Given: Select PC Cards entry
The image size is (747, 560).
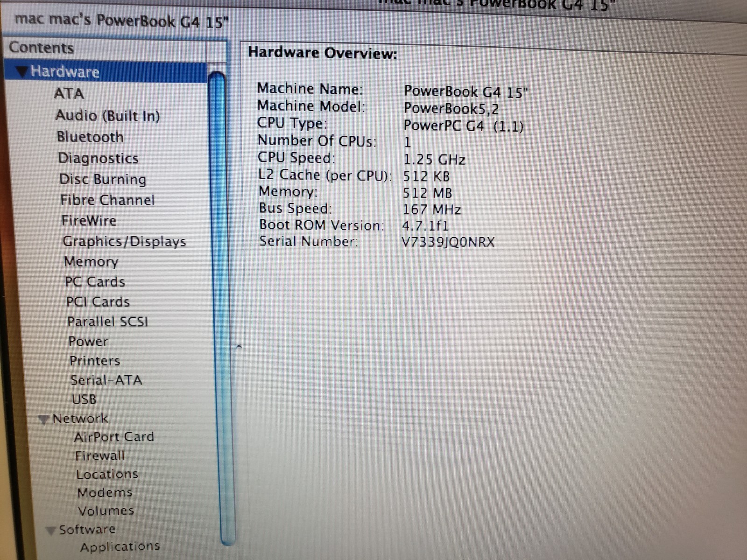Looking at the screenshot, I should 95,282.
